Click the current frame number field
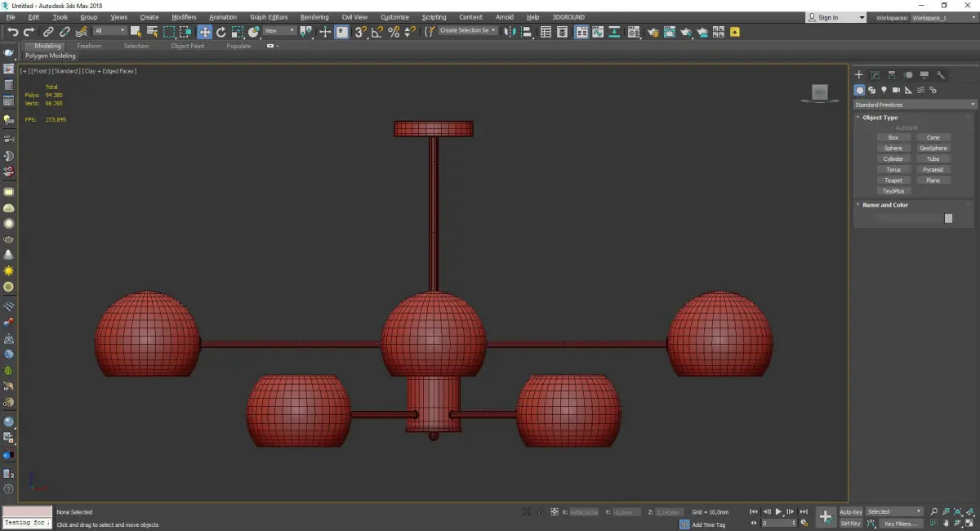The image size is (980, 531). tap(777, 523)
